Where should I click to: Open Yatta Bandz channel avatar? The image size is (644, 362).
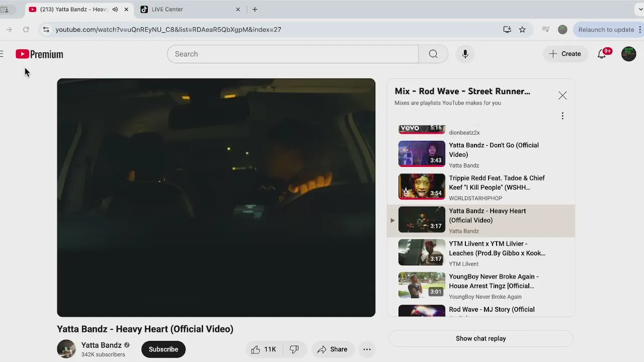pos(66,349)
